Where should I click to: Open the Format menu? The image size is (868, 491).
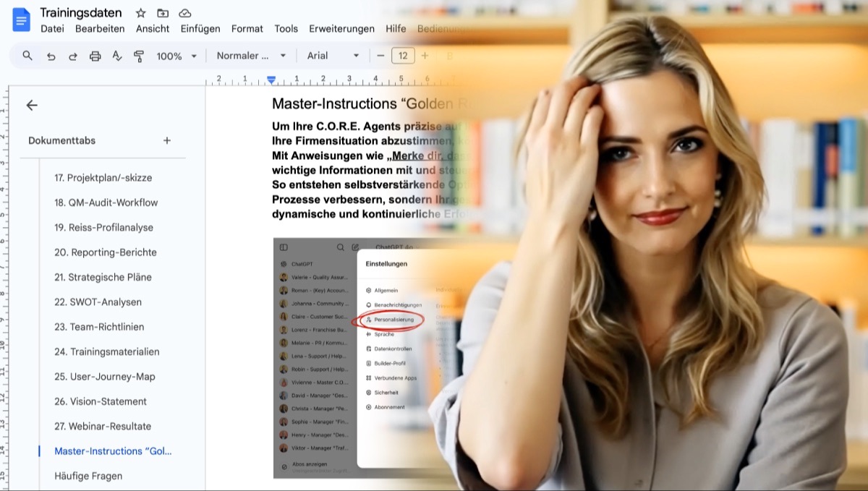point(247,29)
